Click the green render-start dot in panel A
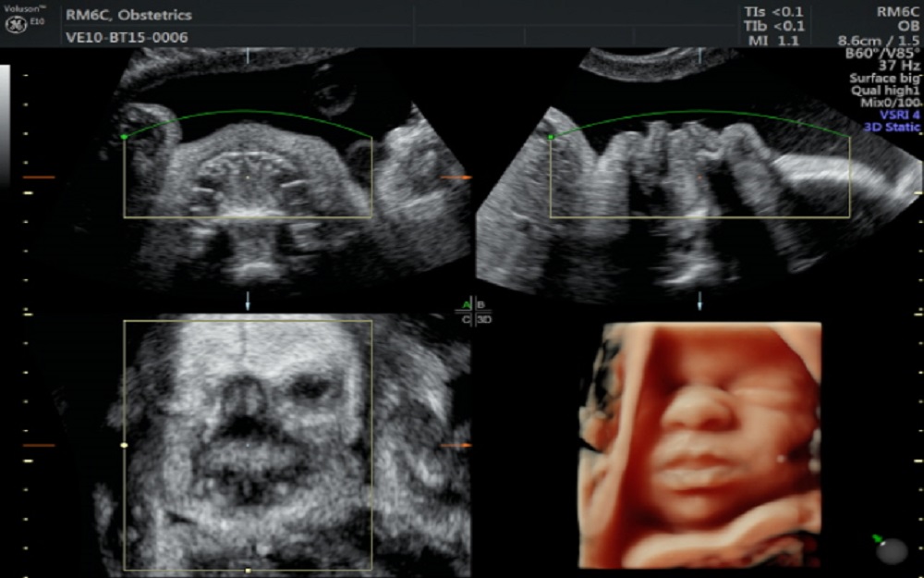The height and width of the screenshot is (578, 924). tap(124, 137)
